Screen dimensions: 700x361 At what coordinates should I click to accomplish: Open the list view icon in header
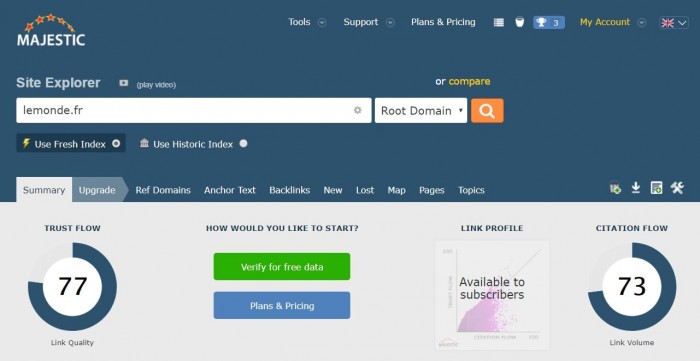click(499, 22)
